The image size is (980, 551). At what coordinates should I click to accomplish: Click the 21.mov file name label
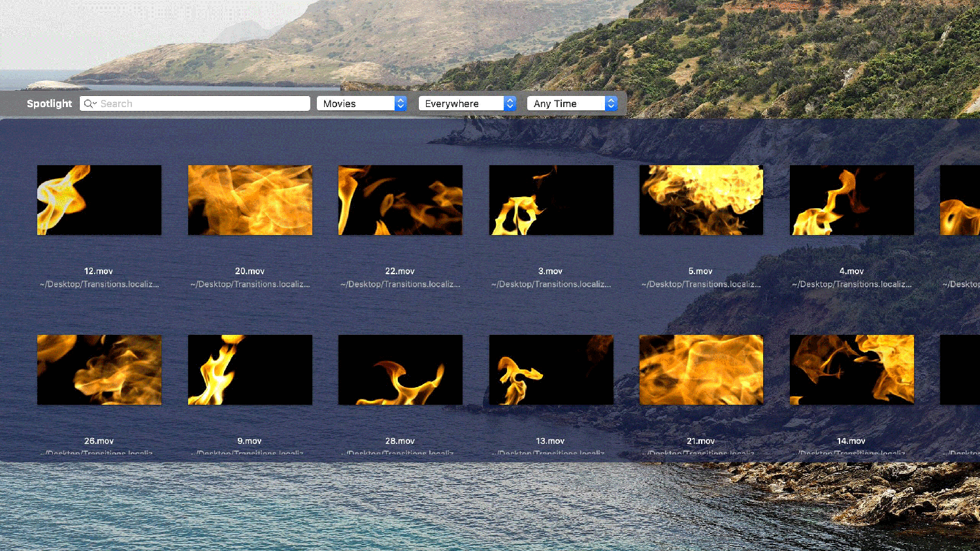(x=700, y=441)
